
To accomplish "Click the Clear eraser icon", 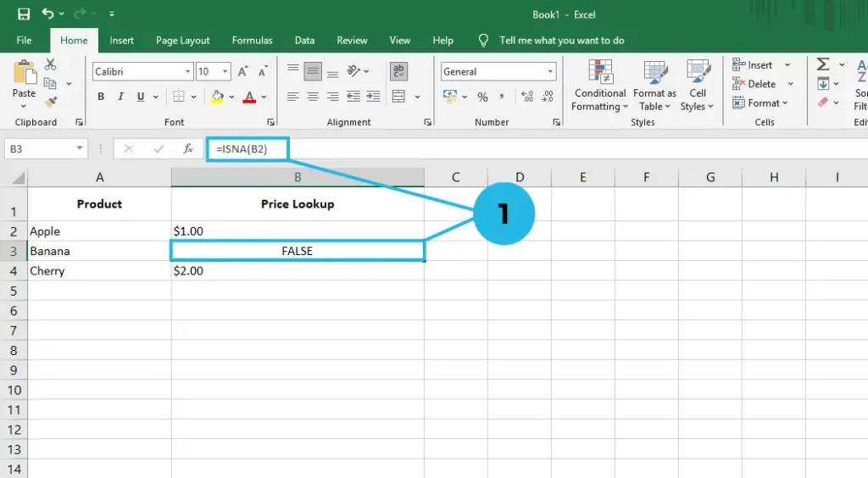I will tap(823, 103).
